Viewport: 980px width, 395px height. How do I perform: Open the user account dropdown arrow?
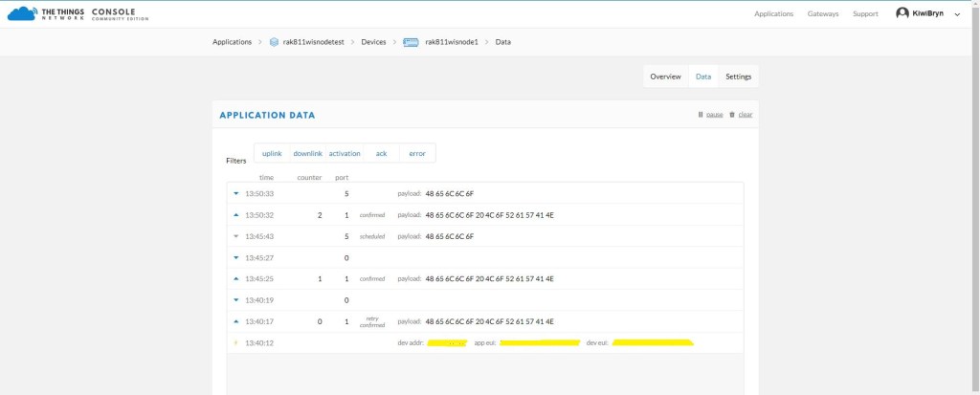point(957,14)
